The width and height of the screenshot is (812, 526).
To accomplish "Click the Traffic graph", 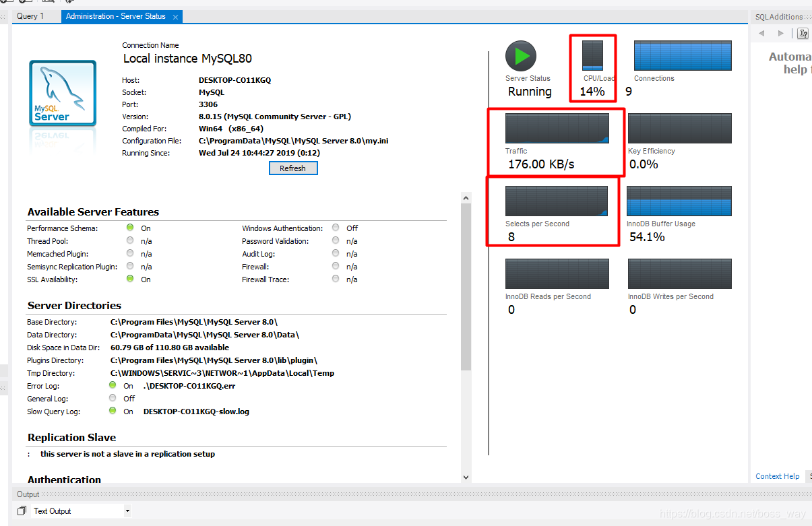I will (557, 128).
